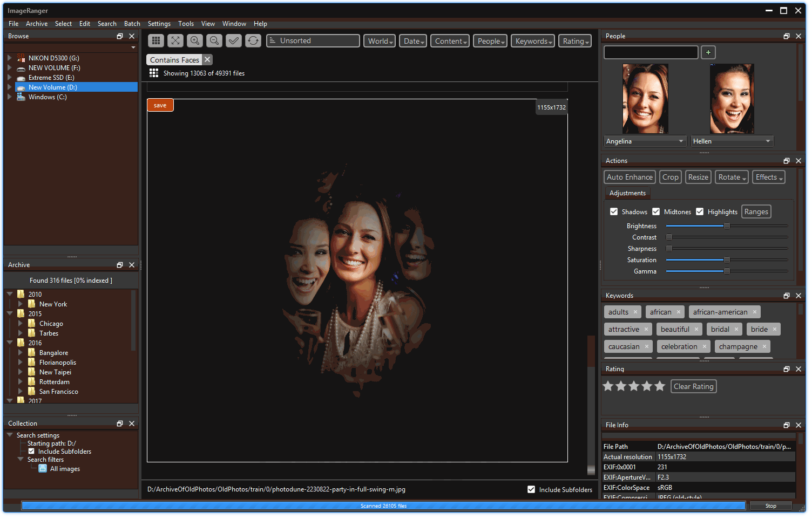Activate the zoom in magnifier tool
Screen dimensions: 812x519
pos(194,40)
